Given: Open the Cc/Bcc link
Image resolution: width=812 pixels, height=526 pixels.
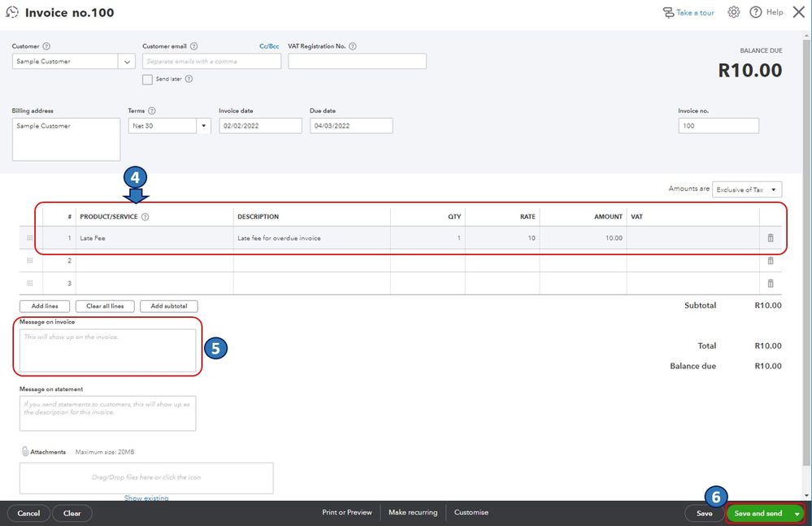Looking at the screenshot, I should point(269,46).
